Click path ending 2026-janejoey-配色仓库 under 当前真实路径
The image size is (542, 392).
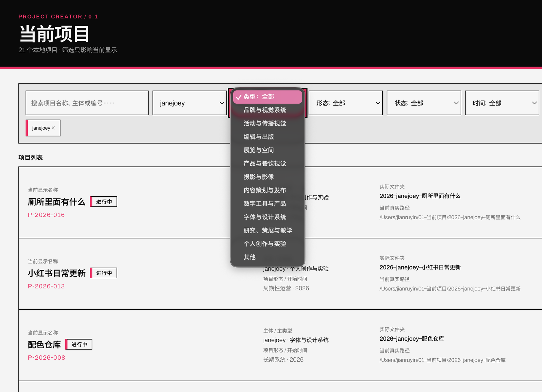pyautogui.click(x=443, y=360)
